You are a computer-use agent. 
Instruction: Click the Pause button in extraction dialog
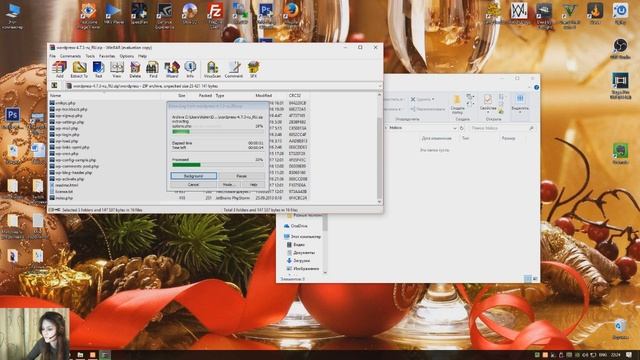tap(242, 176)
